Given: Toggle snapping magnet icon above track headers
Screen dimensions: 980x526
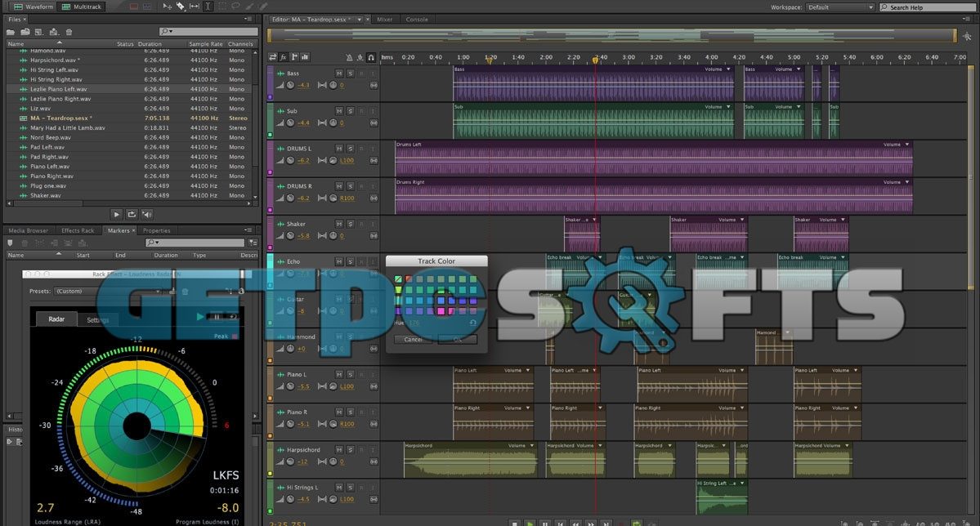Looking at the screenshot, I should [371, 57].
